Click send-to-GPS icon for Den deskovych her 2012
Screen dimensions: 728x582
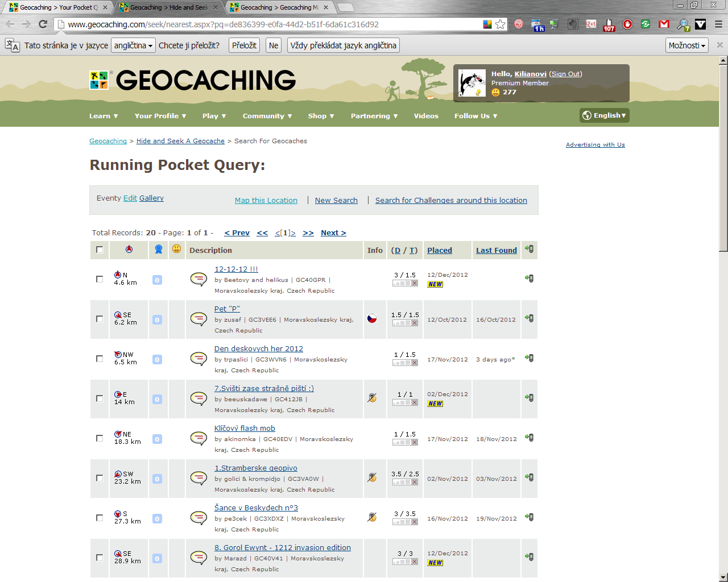(x=529, y=358)
